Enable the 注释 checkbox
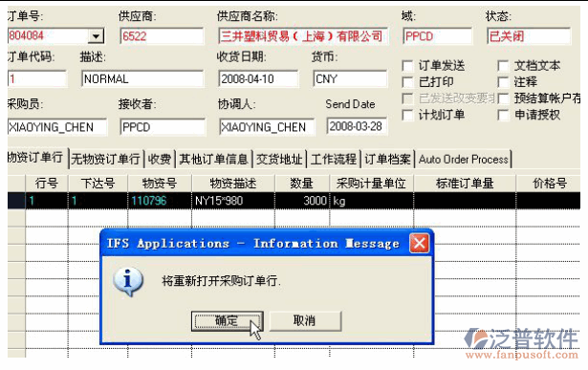Image resolution: width=588 pixels, height=370 pixels. pos(503,81)
